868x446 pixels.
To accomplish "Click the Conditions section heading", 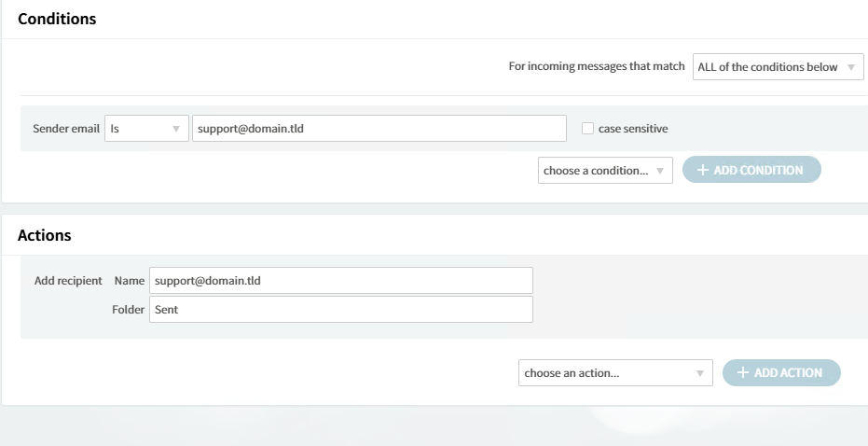I will pos(57,19).
